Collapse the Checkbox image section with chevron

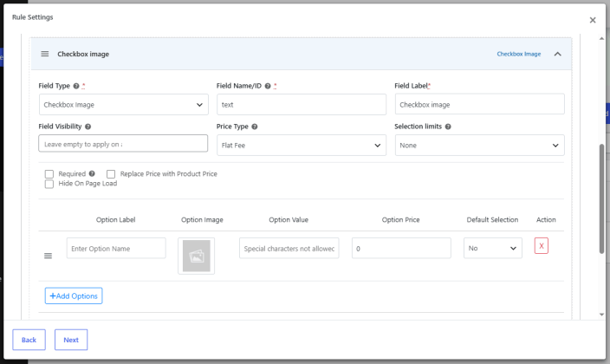pyautogui.click(x=557, y=54)
